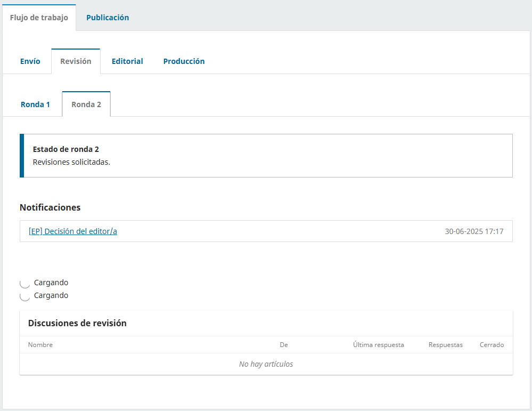Switch to the Flujo de trabajo tab
The width and height of the screenshot is (532, 411).
coord(39,18)
